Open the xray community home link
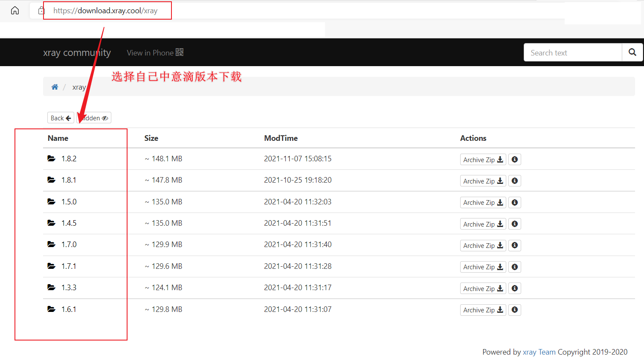The image size is (644, 361). tap(77, 52)
